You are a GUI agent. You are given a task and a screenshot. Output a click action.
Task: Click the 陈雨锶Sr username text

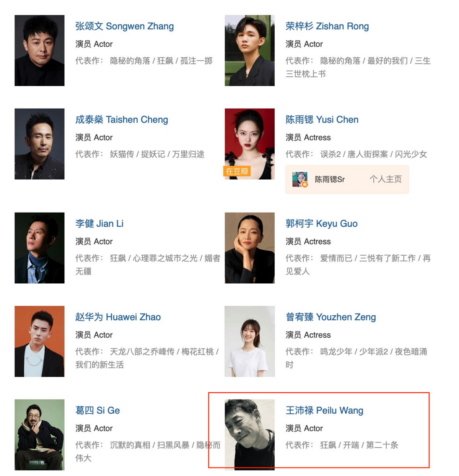coord(330,179)
